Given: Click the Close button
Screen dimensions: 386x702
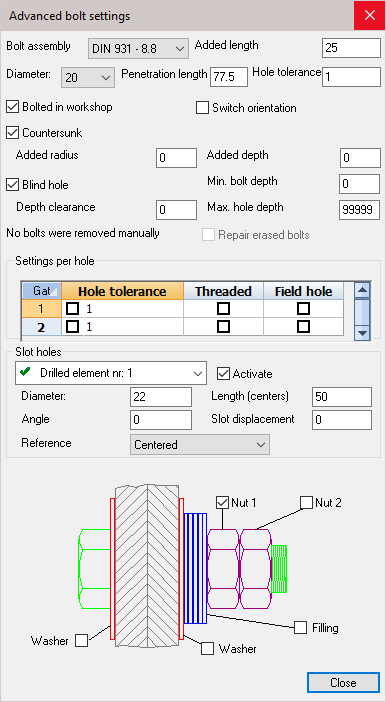Looking at the screenshot, I should tap(343, 682).
